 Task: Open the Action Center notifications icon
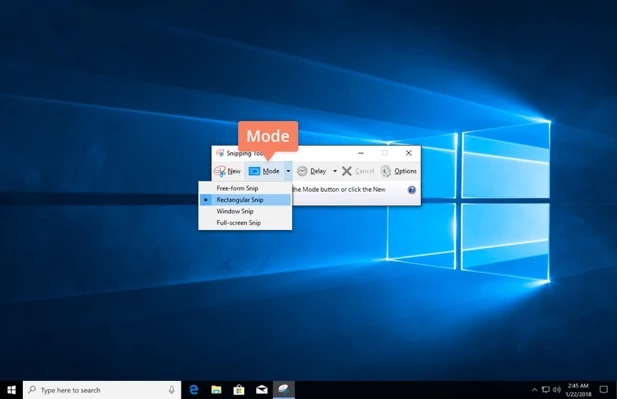pyautogui.click(x=604, y=390)
